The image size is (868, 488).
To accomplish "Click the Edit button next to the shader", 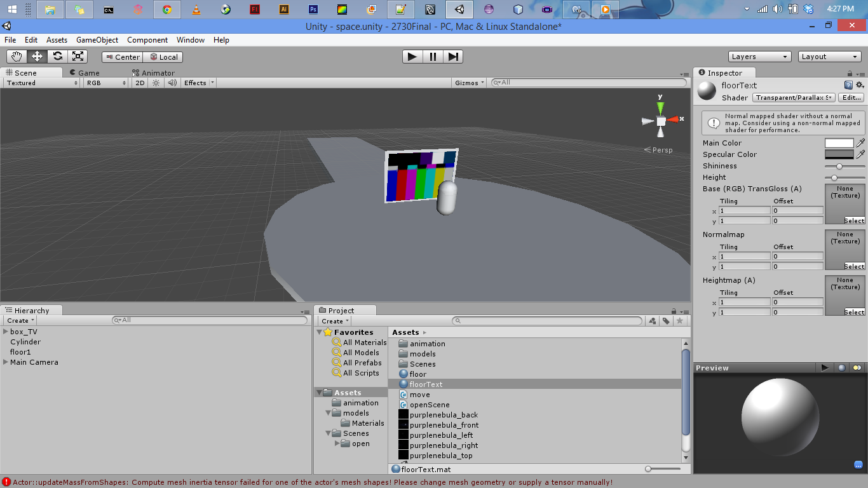I will pyautogui.click(x=851, y=98).
